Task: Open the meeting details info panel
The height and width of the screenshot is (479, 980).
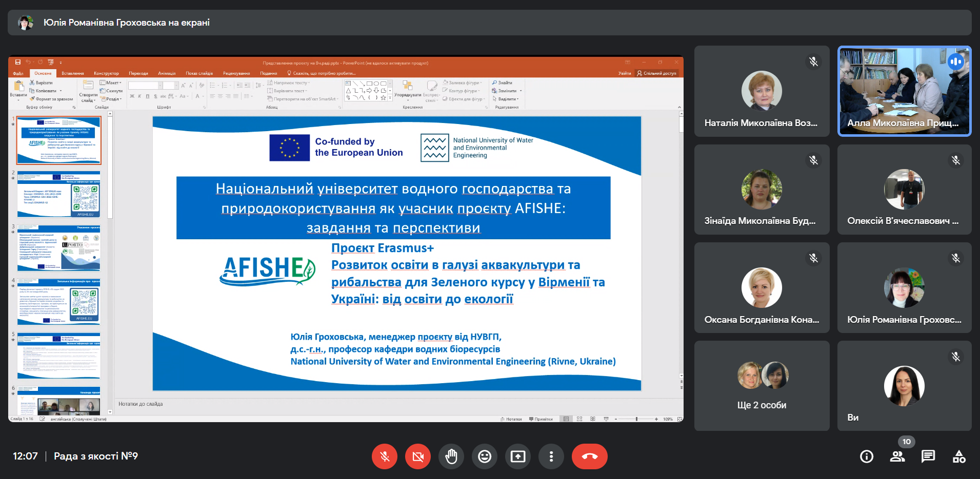Action: pos(867,456)
